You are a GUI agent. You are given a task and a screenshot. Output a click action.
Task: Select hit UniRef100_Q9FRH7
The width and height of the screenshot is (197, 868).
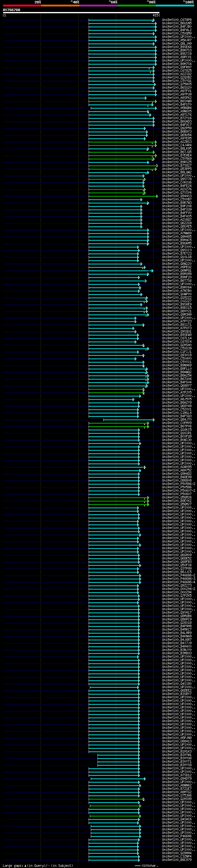[x=177, y=67]
